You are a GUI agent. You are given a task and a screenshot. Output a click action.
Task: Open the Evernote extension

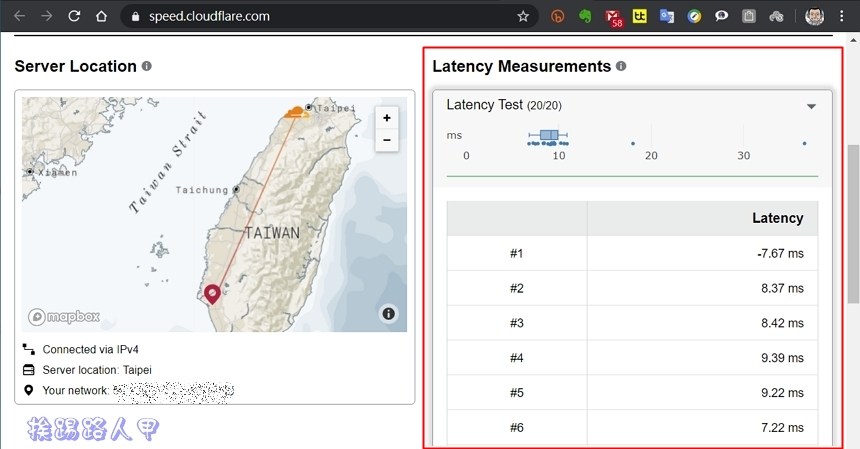pos(587,17)
